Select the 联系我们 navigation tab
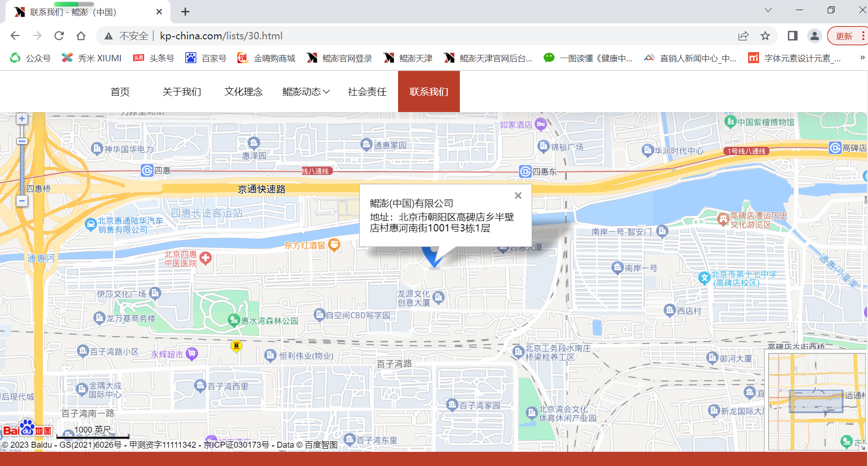The height and width of the screenshot is (466, 868). tap(429, 91)
